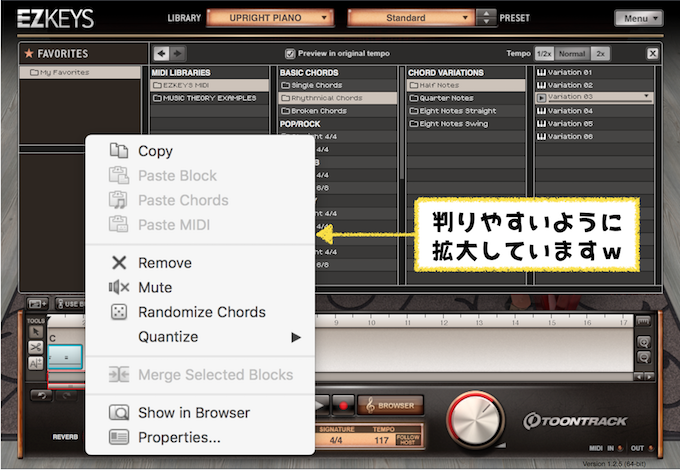Click the Show in Browser magnifier icon
Screen dimensions: 680x470
(119, 412)
